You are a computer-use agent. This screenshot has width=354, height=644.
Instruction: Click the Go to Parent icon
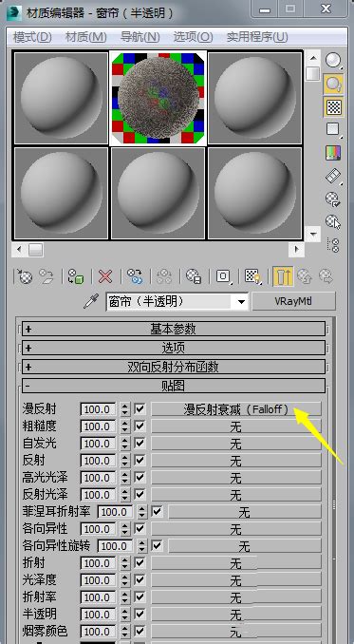coord(305,276)
